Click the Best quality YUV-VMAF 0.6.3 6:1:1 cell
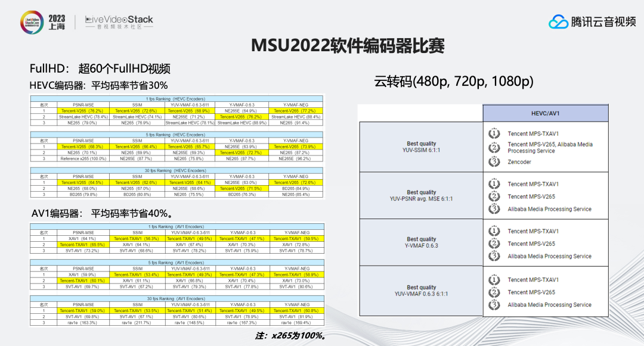 tap(421, 291)
